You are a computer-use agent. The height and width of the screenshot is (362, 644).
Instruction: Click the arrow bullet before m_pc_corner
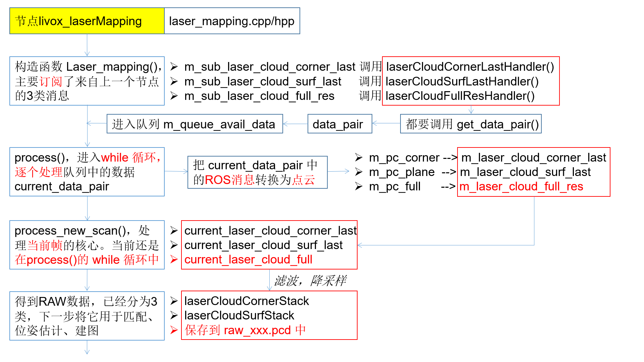359,158
